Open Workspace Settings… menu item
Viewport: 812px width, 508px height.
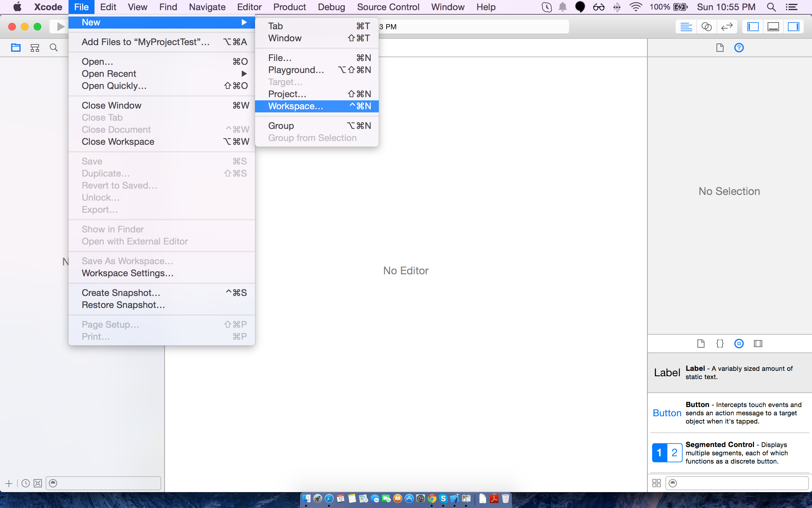[x=162, y=273]
